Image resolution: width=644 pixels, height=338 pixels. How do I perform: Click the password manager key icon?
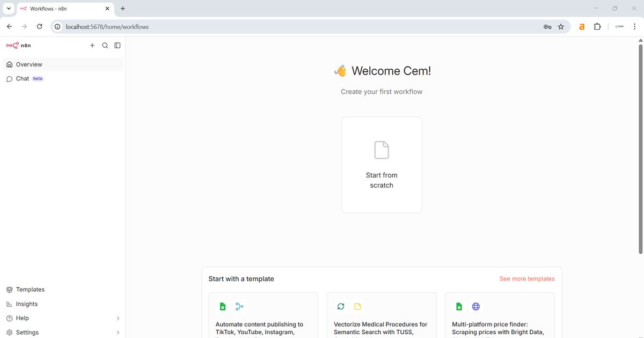(x=547, y=27)
